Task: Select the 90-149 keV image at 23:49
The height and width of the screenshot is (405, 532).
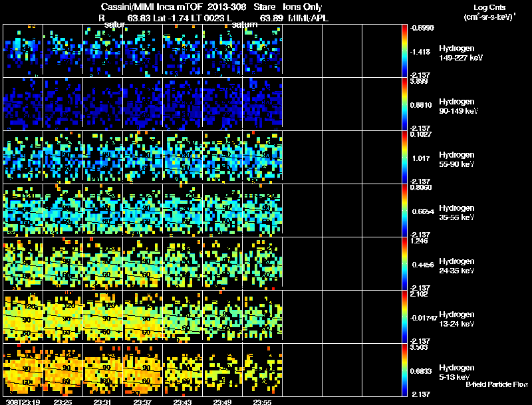Action: tap(223, 104)
